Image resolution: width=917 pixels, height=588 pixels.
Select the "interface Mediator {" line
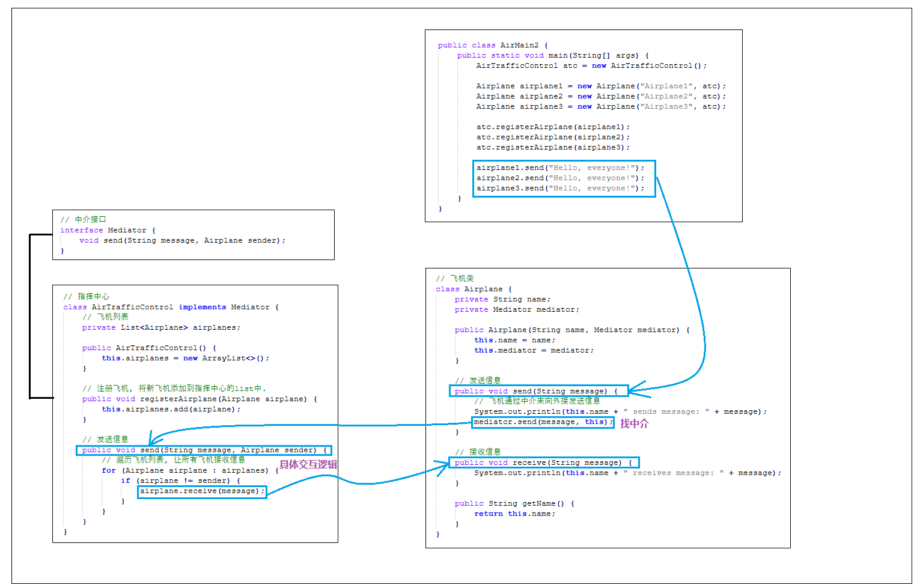point(108,230)
